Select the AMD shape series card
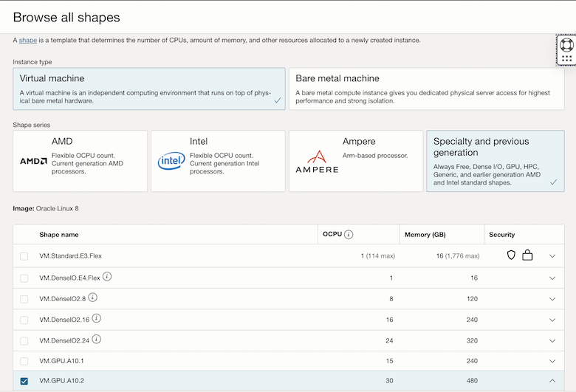The width and height of the screenshot is (576, 392). [x=79, y=161]
